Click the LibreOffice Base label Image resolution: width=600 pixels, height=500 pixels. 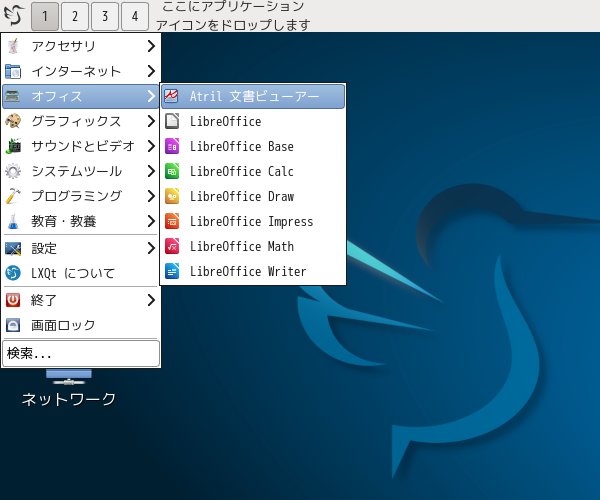242,146
